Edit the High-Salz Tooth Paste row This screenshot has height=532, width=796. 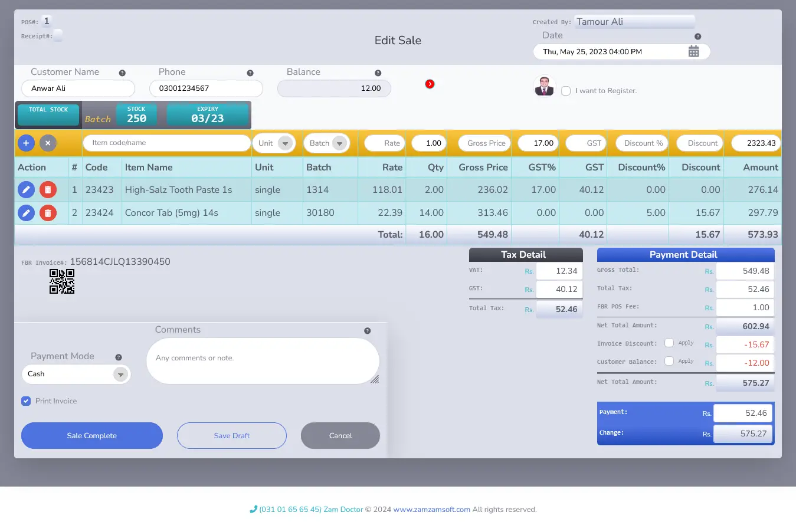point(26,189)
